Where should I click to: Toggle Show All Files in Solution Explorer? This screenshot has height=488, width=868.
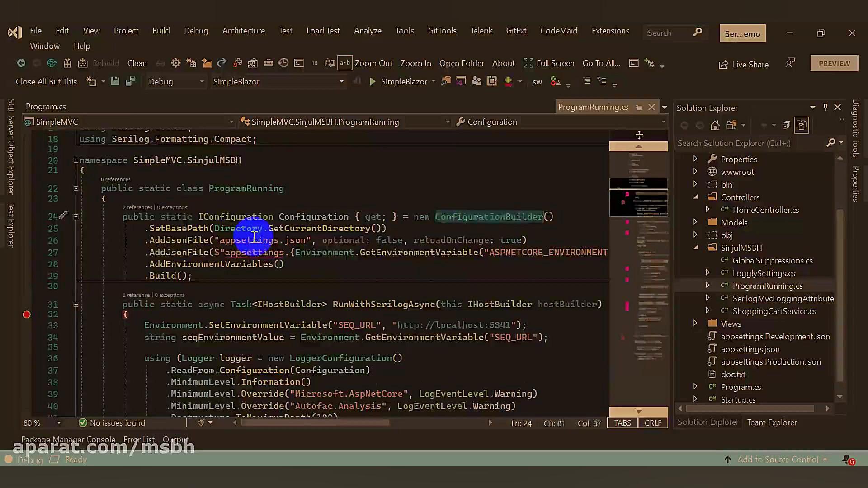point(802,125)
